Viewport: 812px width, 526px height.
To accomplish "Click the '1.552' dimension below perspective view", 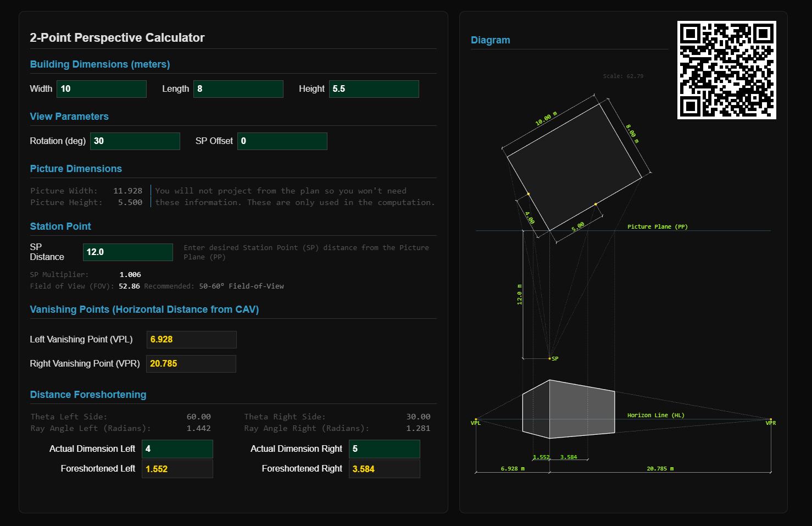I will click(541, 457).
